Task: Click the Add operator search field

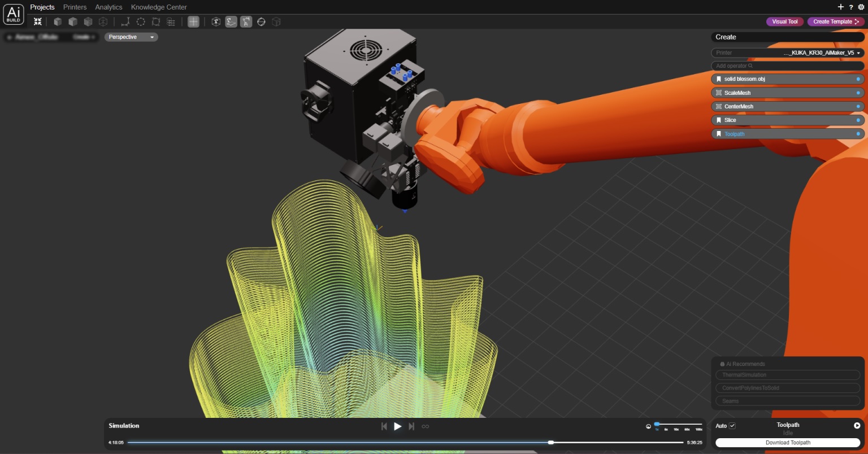Action: click(788, 66)
